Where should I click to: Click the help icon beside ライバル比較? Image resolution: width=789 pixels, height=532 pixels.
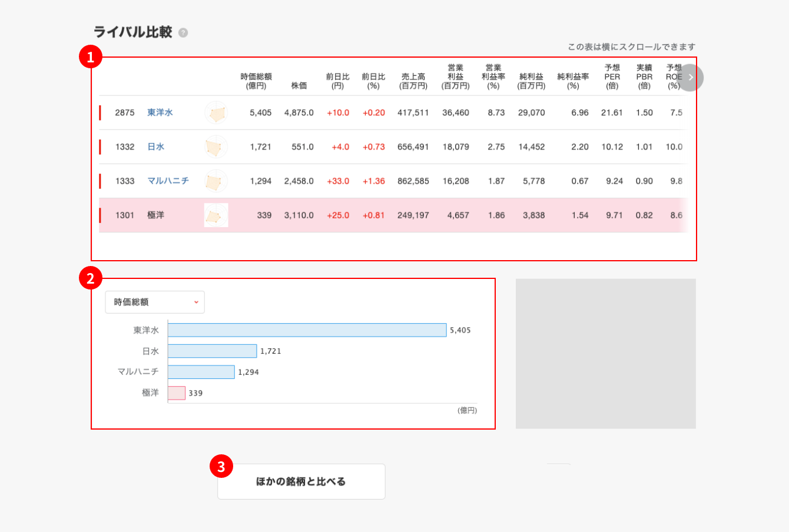183,33
